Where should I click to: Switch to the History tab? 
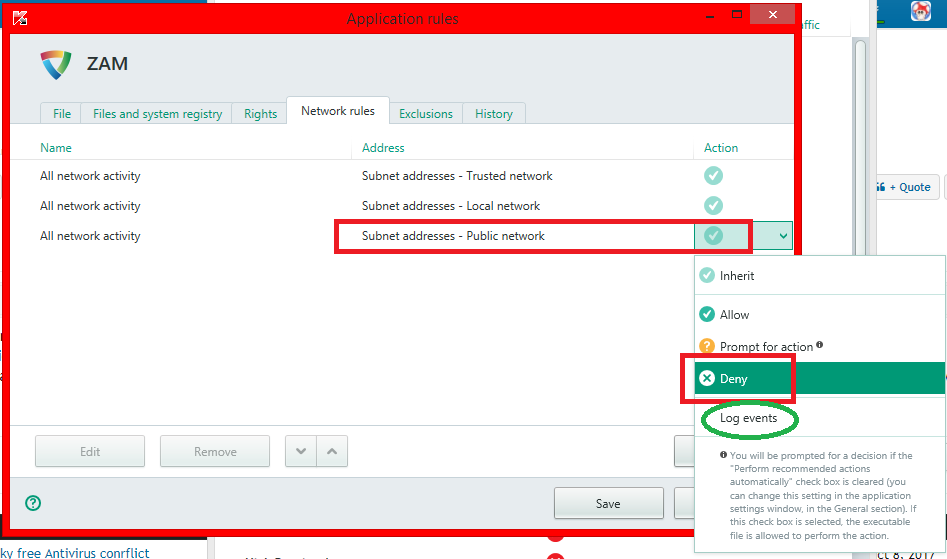click(493, 113)
